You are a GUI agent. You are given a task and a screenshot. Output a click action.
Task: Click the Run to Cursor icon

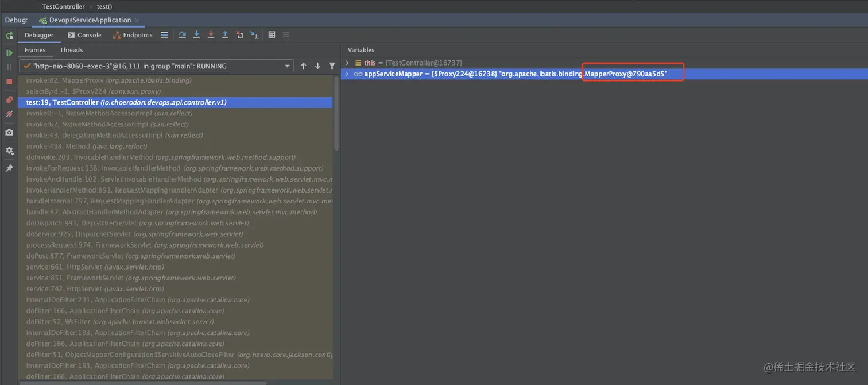[x=254, y=35]
